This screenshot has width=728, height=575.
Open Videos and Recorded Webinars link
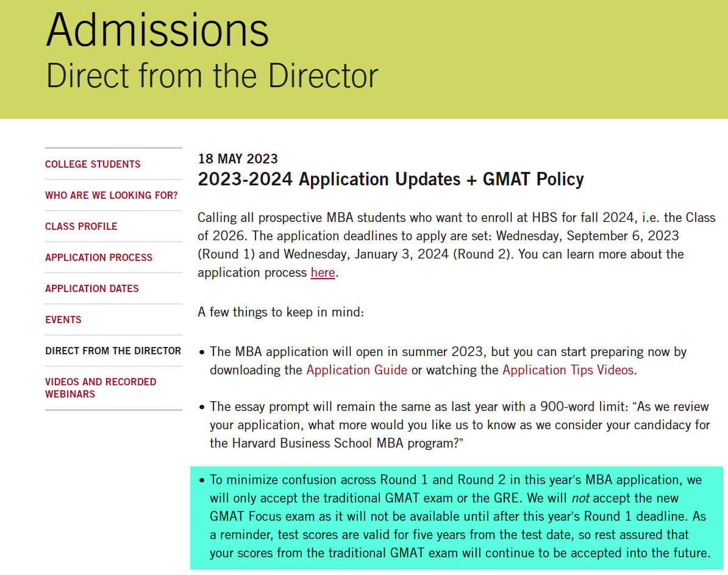pos(101,388)
